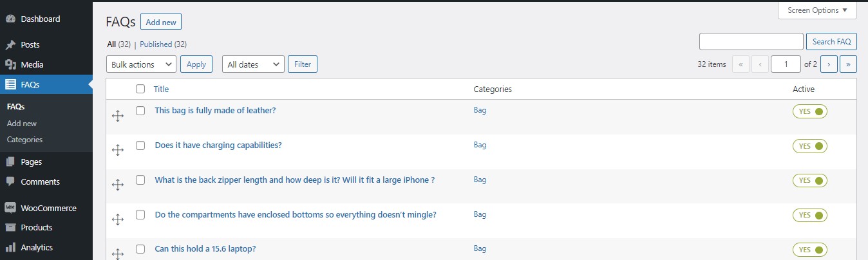Click the Pages icon in sidebar
Image resolution: width=868 pixels, height=260 pixels.
pos(10,162)
